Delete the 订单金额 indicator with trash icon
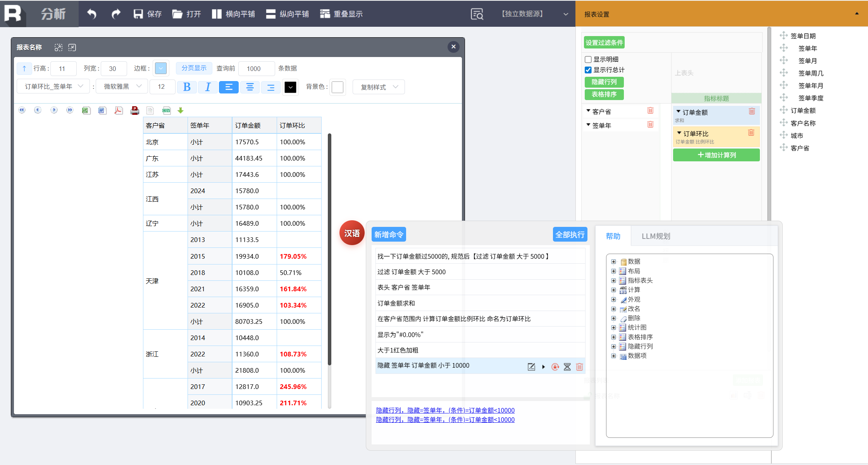 (x=752, y=111)
